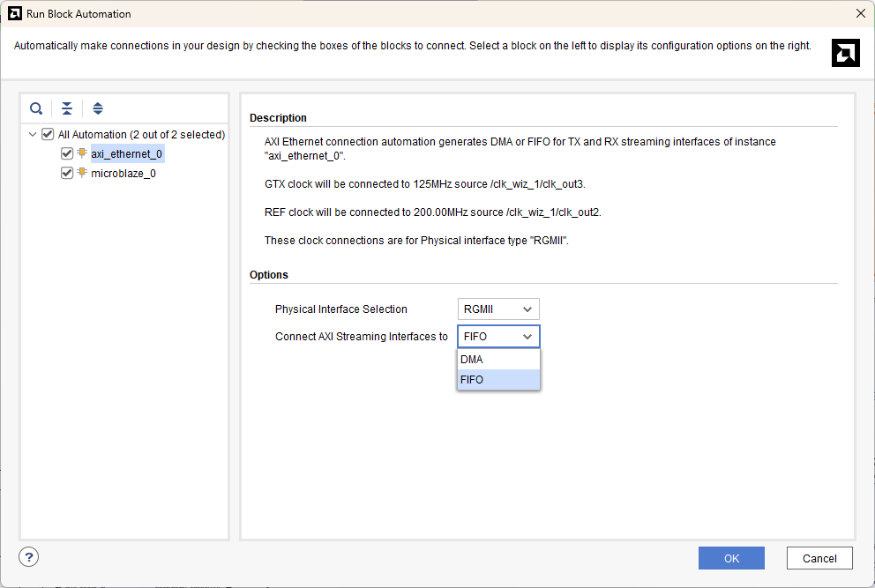Select the microblaze_0 tree item label
The image size is (875, 588).
123,174
